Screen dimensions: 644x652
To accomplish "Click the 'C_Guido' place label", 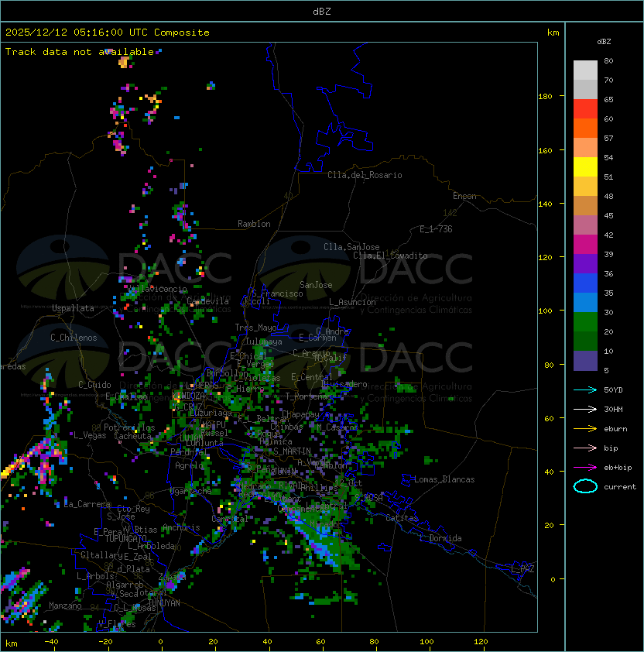I will 94,385.
